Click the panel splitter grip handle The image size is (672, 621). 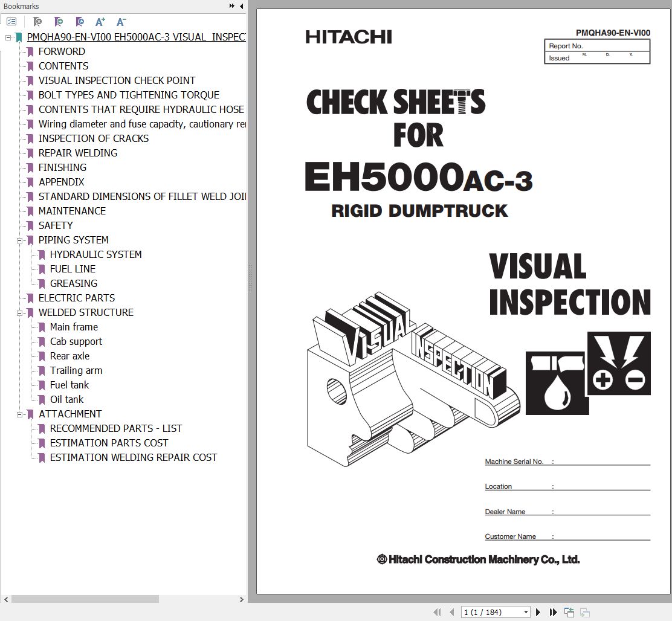(x=250, y=278)
